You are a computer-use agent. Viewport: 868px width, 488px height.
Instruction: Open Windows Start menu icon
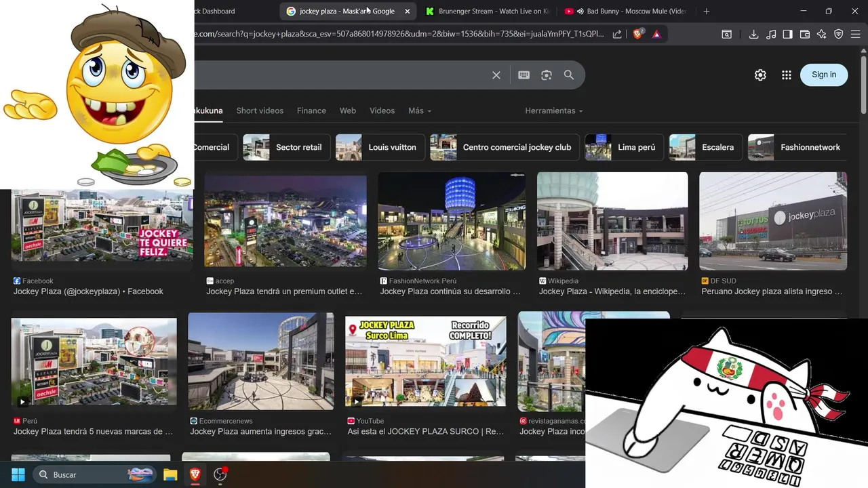tap(18, 474)
